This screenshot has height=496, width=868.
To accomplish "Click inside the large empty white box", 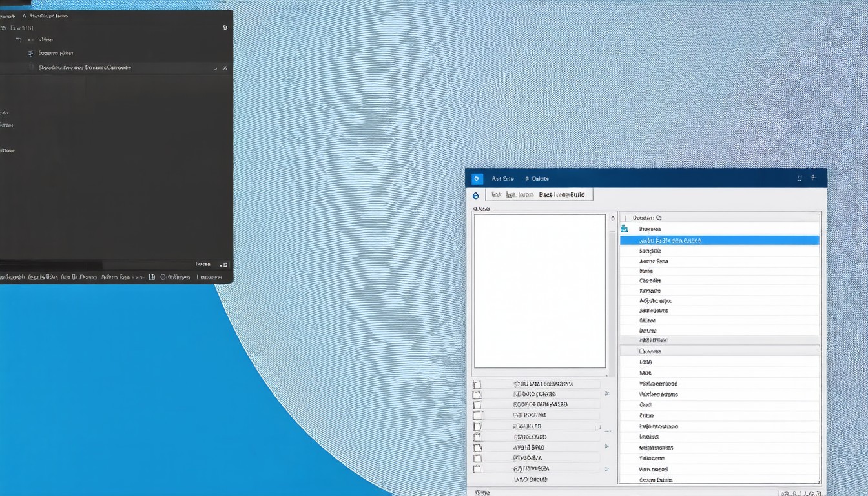I will (x=540, y=291).
